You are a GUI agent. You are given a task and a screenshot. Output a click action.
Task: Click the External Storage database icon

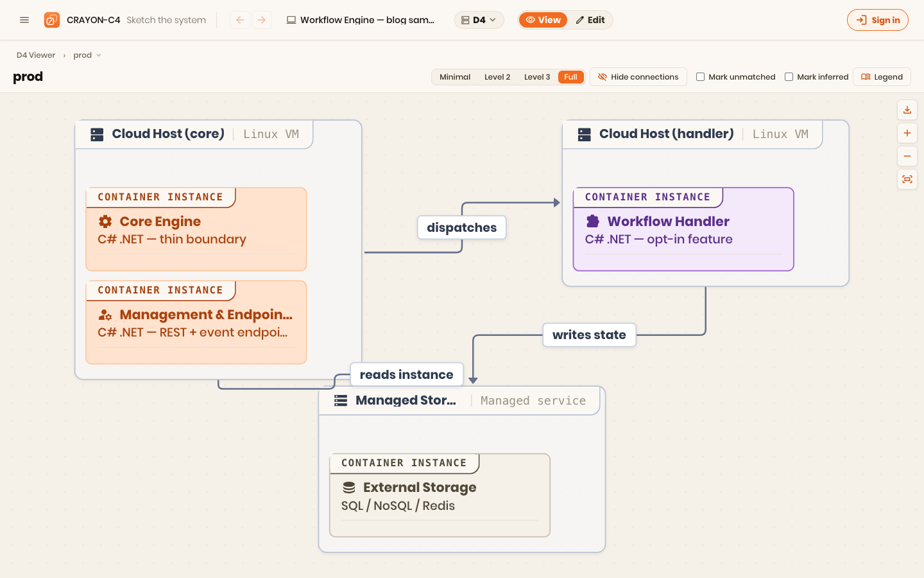tap(349, 487)
